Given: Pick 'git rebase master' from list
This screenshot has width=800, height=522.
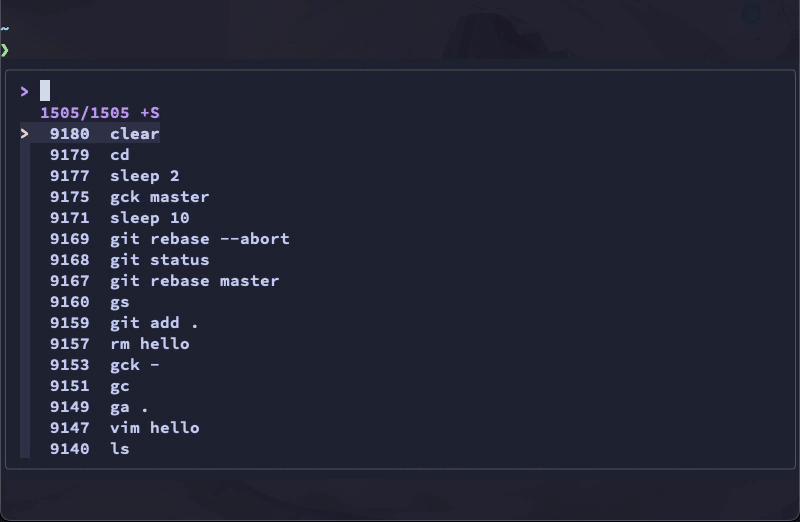Looking at the screenshot, I should tap(194, 281).
